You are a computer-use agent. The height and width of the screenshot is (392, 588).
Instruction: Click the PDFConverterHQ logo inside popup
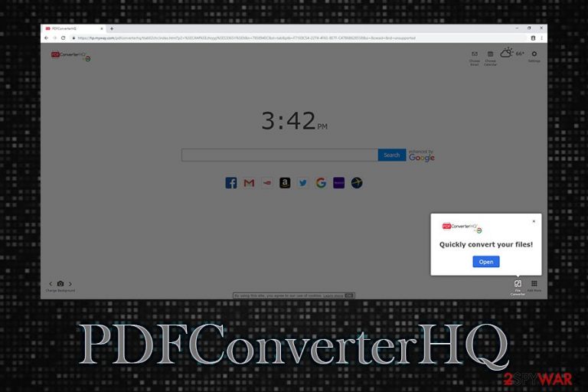(462, 227)
